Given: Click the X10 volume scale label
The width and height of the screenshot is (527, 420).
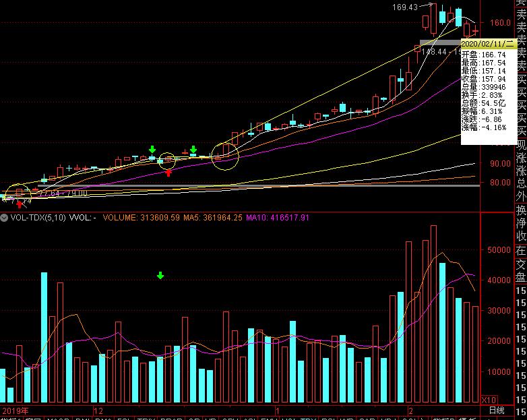Looking at the screenshot, I should 489,400.
